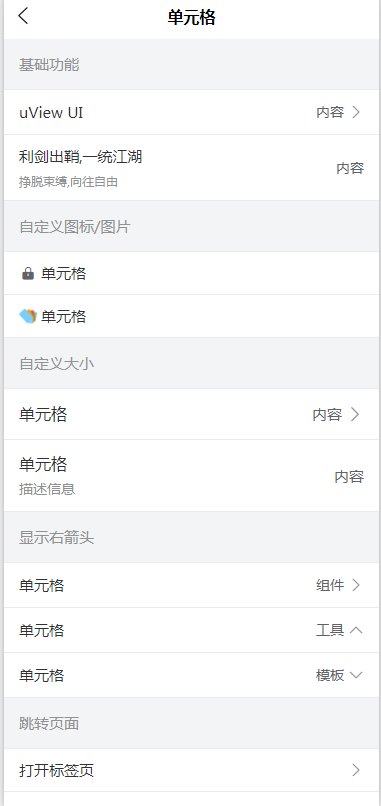Expand using the down chevron beside 模板
The height and width of the screenshot is (806, 381).
click(x=356, y=675)
